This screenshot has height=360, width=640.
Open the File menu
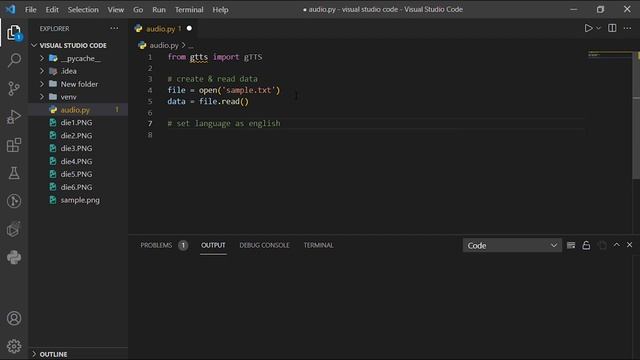[x=31, y=9]
